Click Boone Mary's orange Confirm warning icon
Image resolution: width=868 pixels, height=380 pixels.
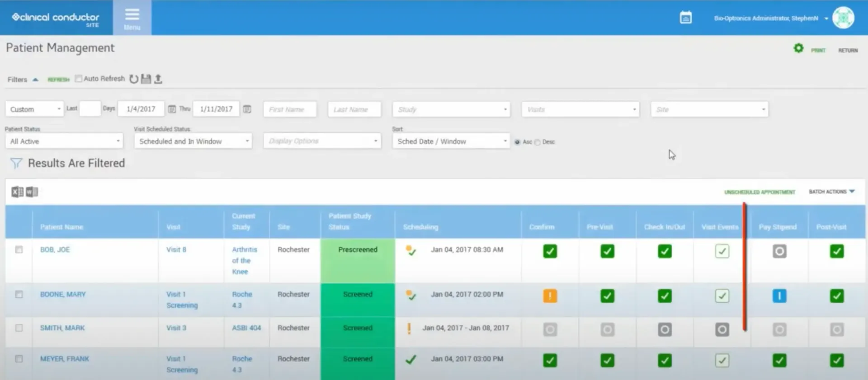[550, 296]
